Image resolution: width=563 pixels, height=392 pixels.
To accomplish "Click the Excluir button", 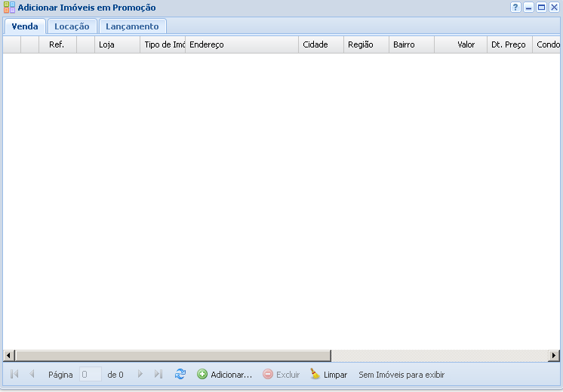I will click(x=281, y=374).
